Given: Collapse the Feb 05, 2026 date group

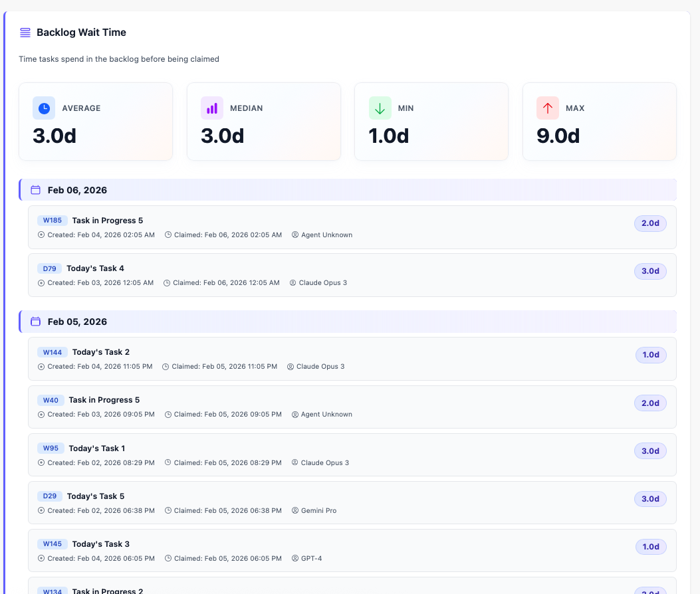Looking at the screenshot, I should [77, 322].
